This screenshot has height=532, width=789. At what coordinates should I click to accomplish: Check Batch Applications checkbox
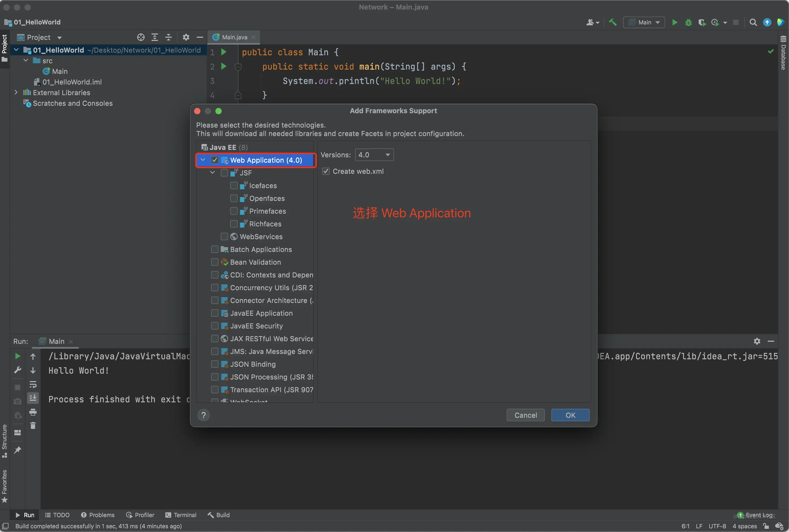tap(215, 249)
